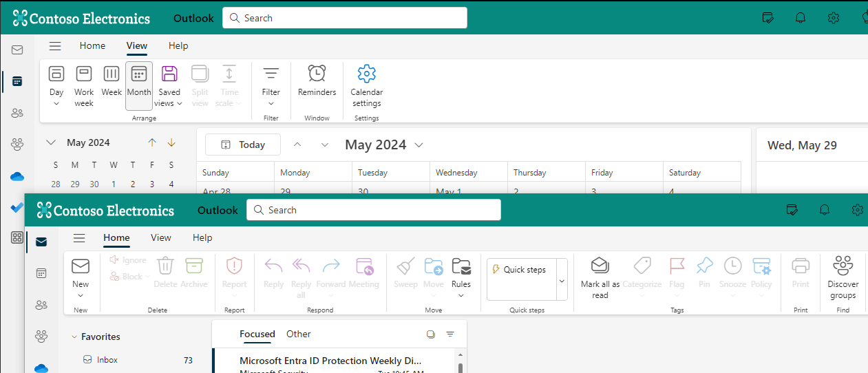Screen dimensions: 868x373
Task: Open View tab in the calendar window
Action: coord(137,45)
